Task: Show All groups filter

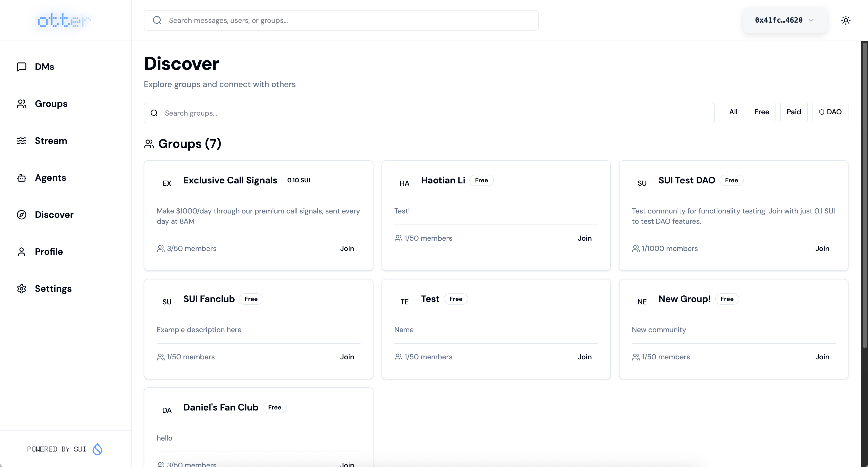Action: pos(733,112)
